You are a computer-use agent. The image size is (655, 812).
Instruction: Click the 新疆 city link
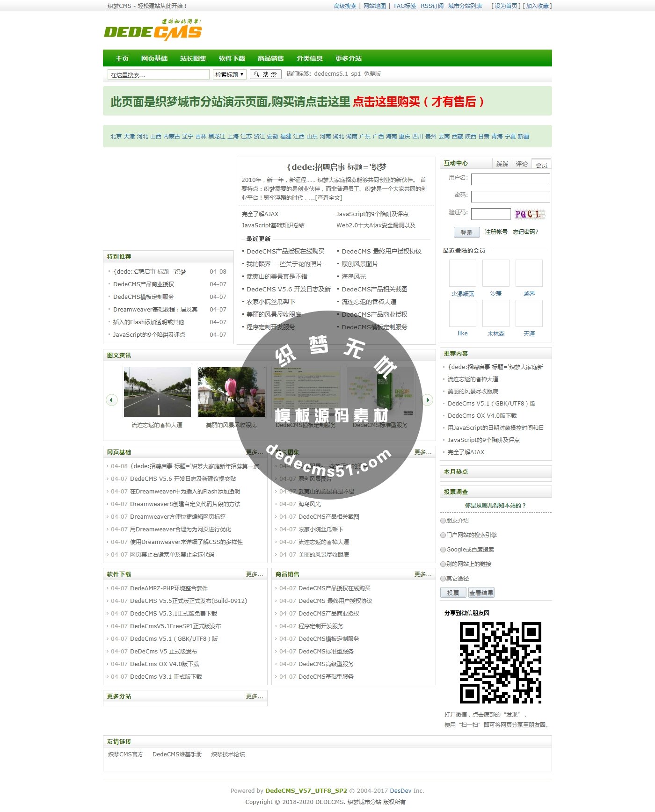click(x=524, y=137)
